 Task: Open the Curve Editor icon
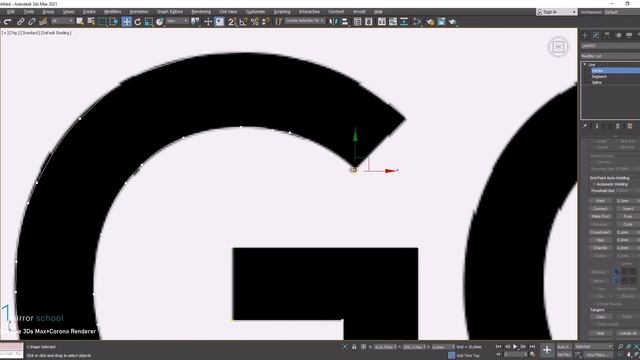393,22
